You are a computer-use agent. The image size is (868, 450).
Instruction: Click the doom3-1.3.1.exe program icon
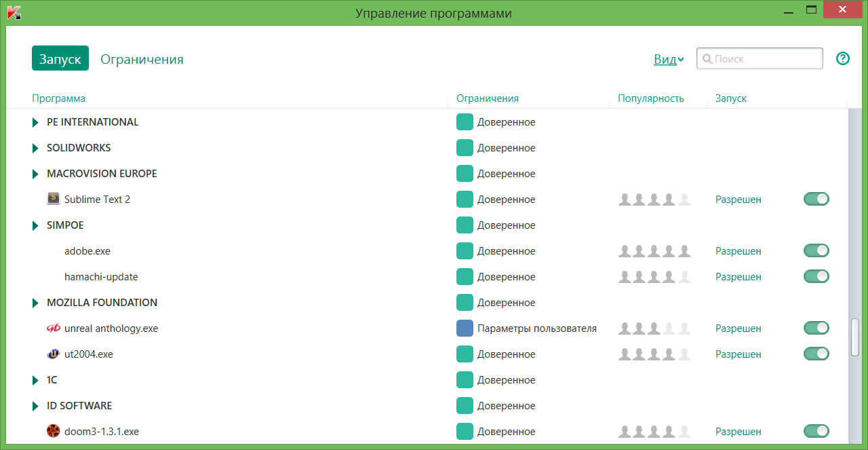tap(54, 431)
